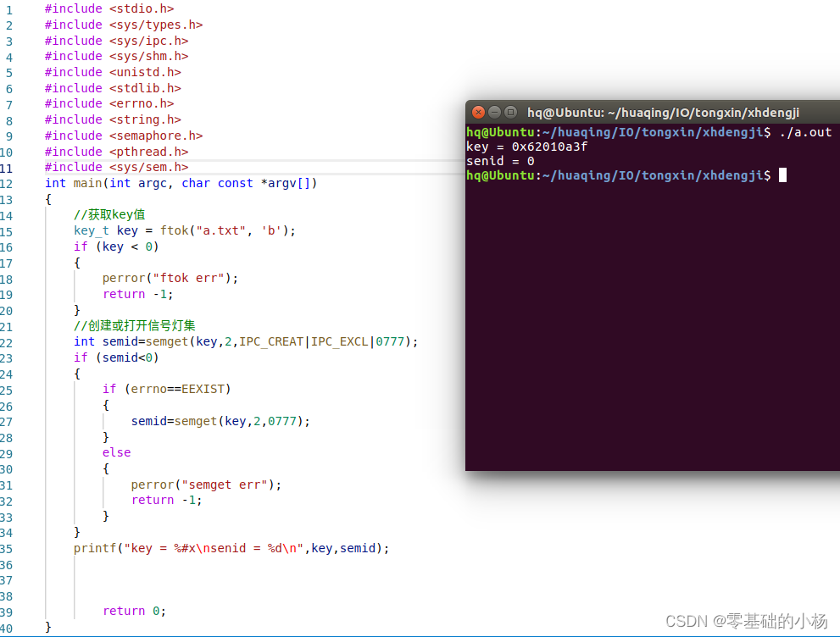Click 'return 0;' on line 39

click(135, 611)
